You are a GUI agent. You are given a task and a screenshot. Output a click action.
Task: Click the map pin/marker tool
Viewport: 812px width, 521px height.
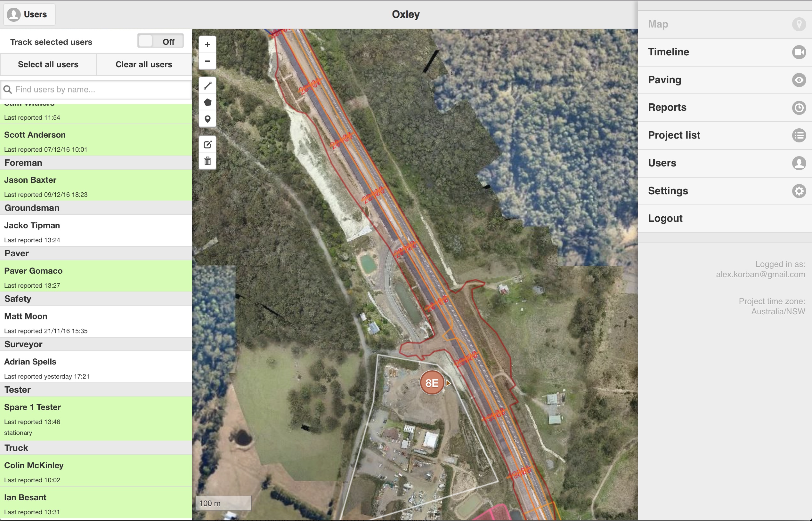click(207, 118)
